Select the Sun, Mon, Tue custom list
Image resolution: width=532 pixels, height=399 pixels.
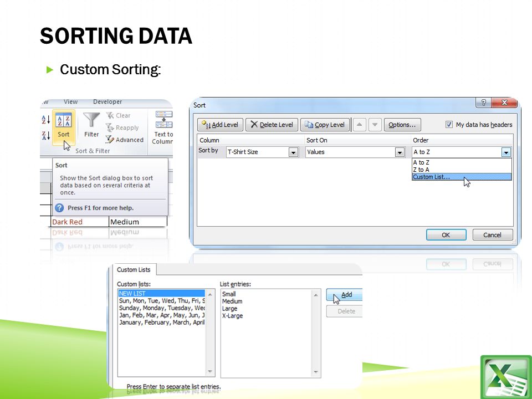[161, 300]
